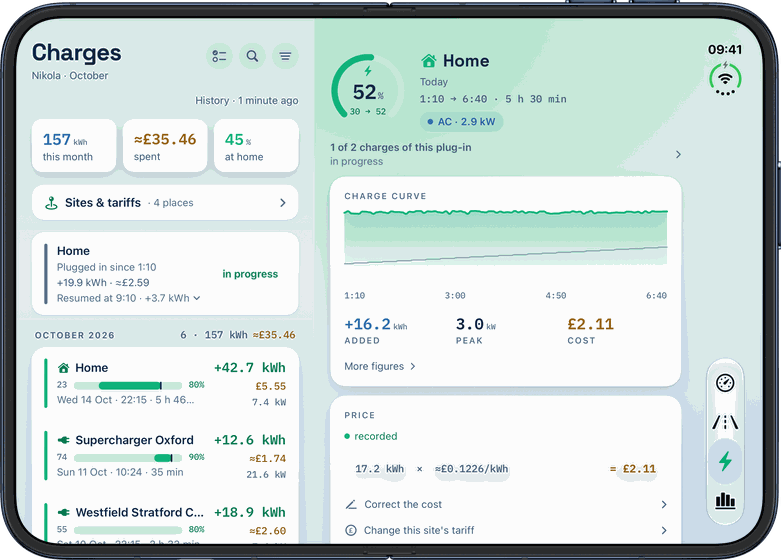
Task: Click the +18.9 kWh value on Westfield Stratford
Action: point(250,512)
